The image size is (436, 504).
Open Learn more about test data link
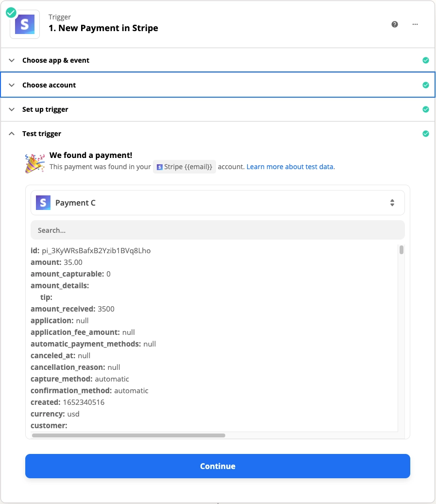(290, 167)
